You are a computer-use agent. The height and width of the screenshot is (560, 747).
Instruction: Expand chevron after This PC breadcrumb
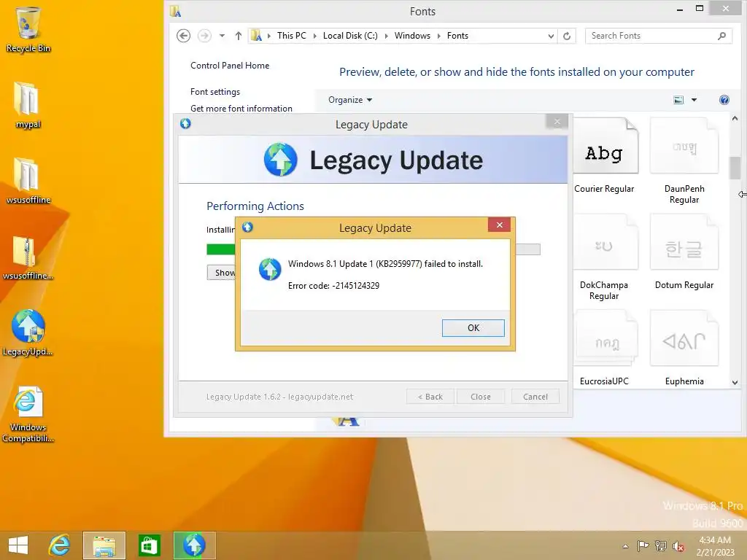click(315, 36)
